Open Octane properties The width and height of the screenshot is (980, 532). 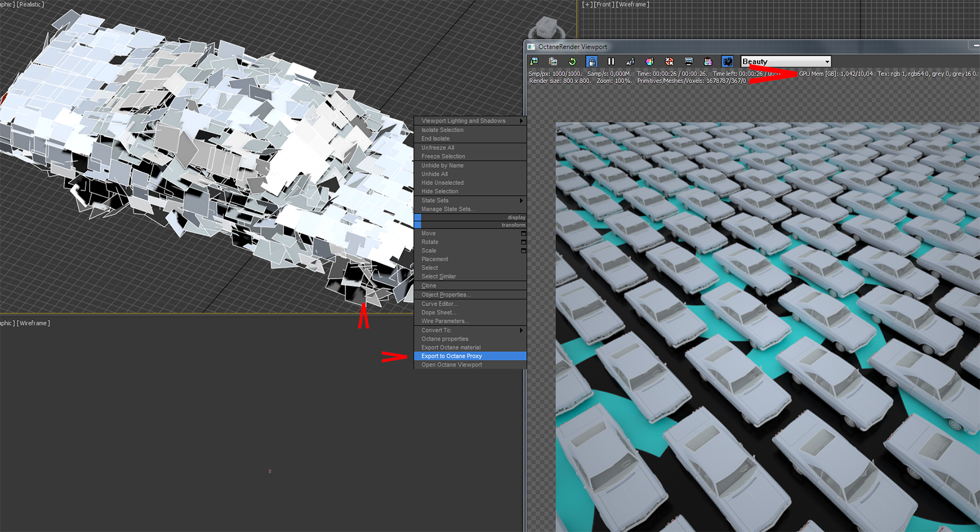(x=470, y=339)
